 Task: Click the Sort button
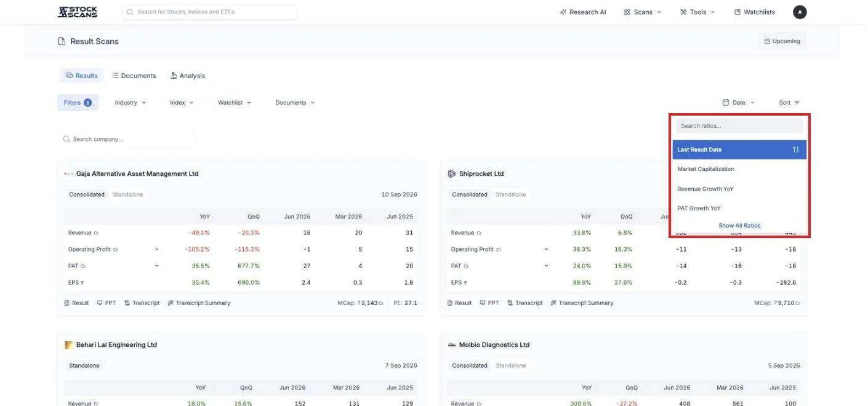pos(789,103)
